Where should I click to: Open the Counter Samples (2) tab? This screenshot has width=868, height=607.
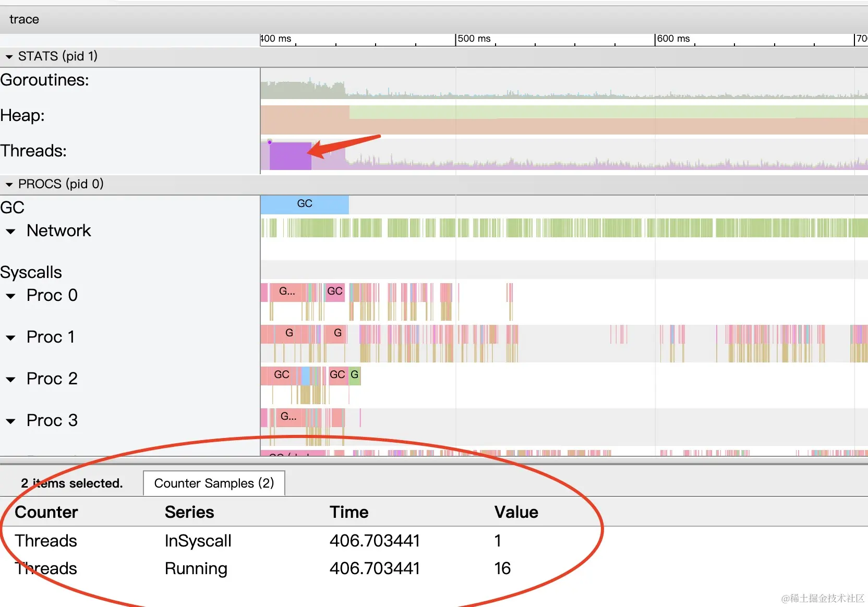(214, 483)
